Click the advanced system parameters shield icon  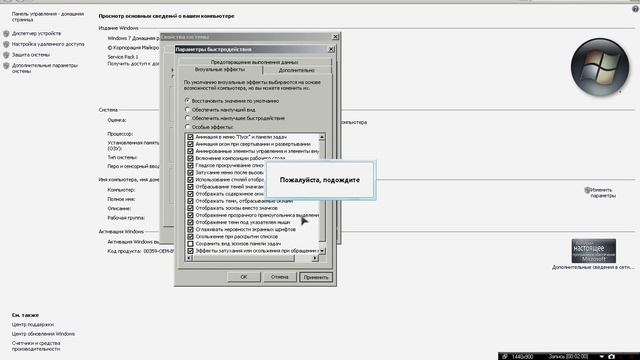pos(6,66)
